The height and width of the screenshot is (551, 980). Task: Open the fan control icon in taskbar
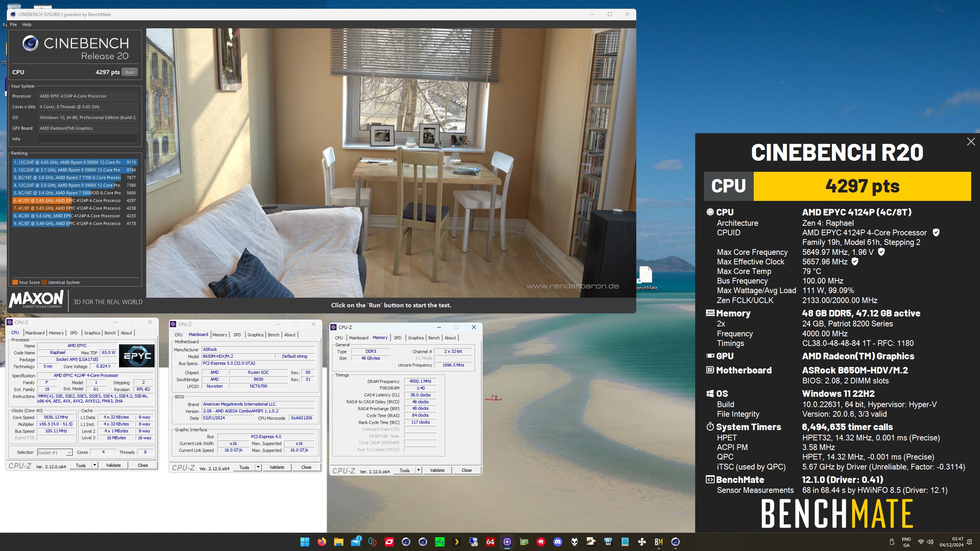pyautogui.click(x=642, y=541)
